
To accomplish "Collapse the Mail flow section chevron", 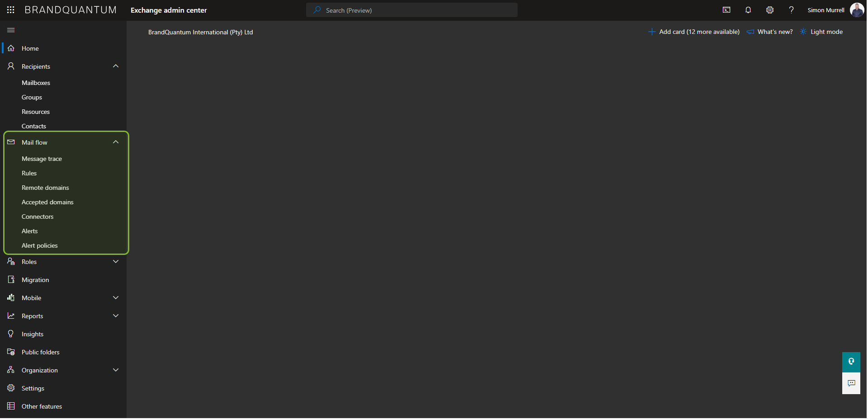I will [x=116, y=142].
